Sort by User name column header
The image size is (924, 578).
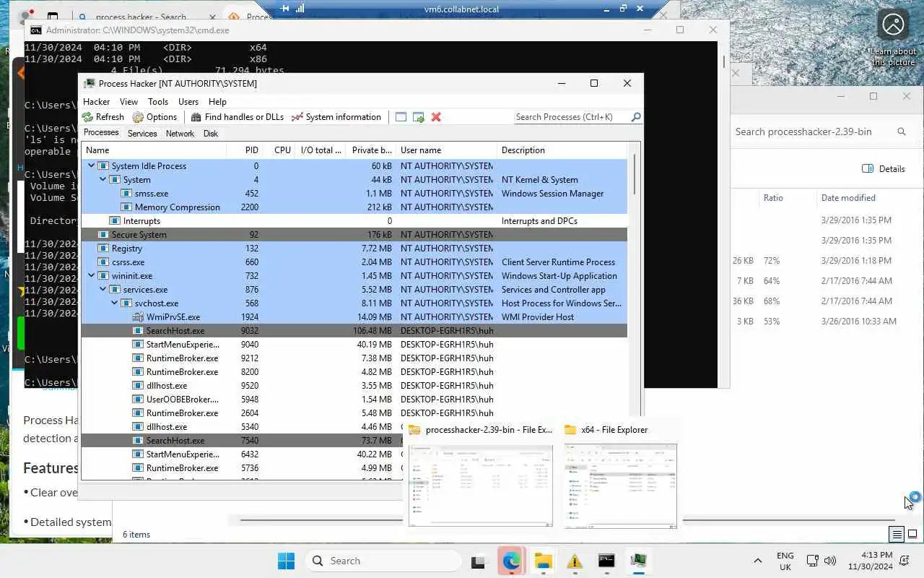446,150
